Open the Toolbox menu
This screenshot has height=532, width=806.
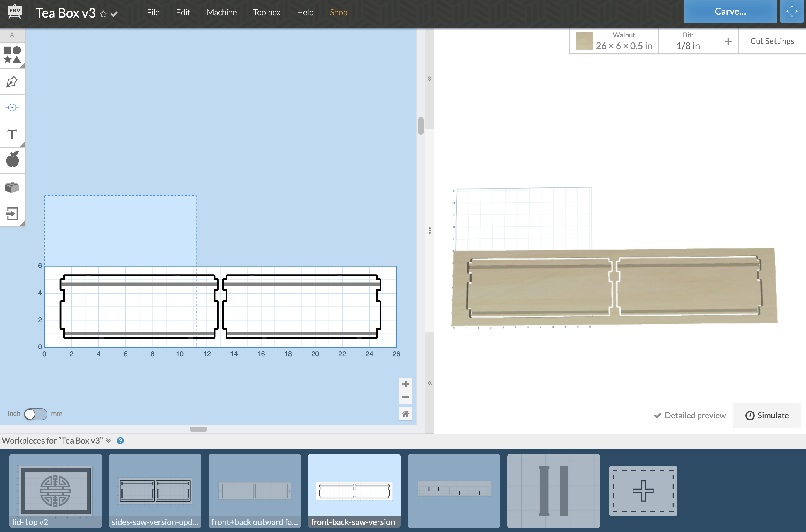[x=267, y=12]
